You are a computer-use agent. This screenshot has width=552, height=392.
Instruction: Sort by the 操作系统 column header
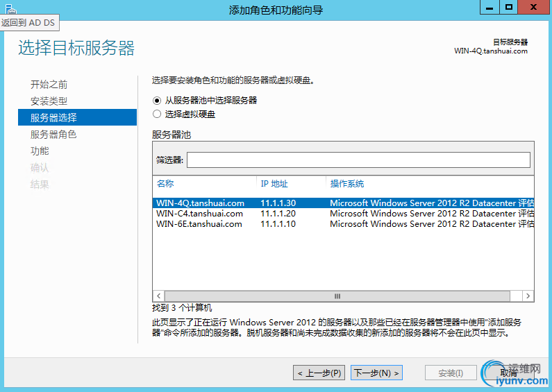coord(346,184)
